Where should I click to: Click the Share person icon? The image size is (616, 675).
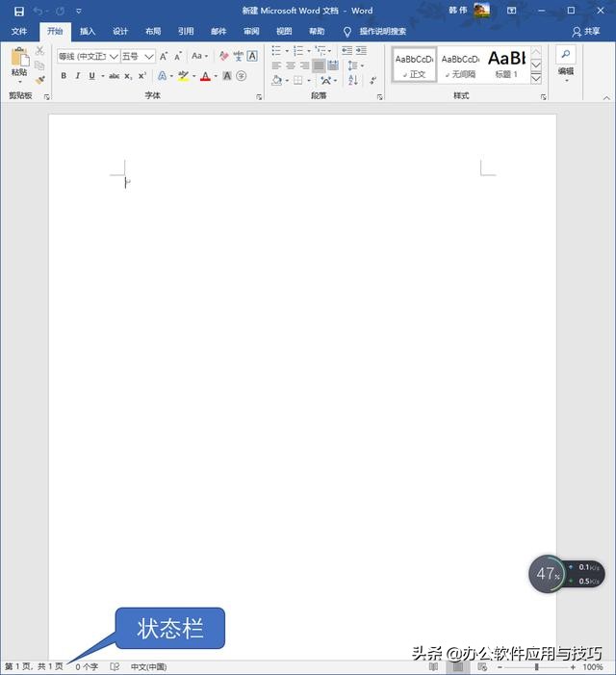pyautogui.click(x=577, y=32)
